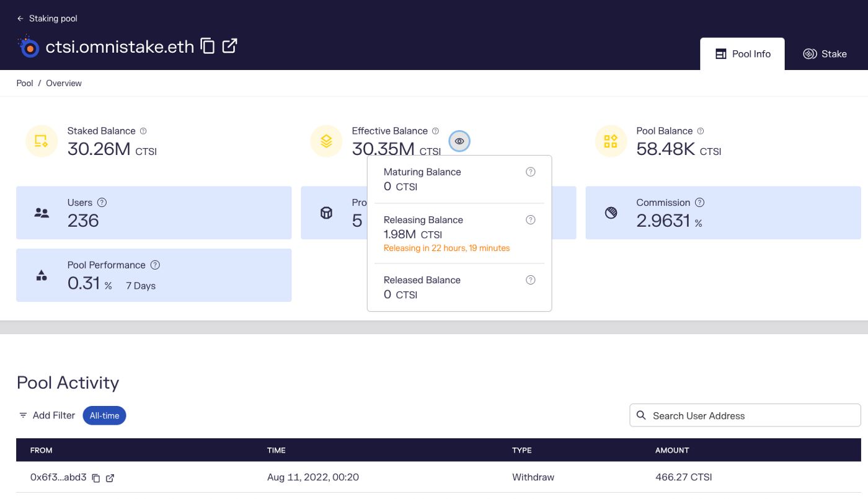This screenshot has height=499, width=868.
Task: Click Releasing in 22 hours, 19 minutes text
Action: (x=446, y=248)
